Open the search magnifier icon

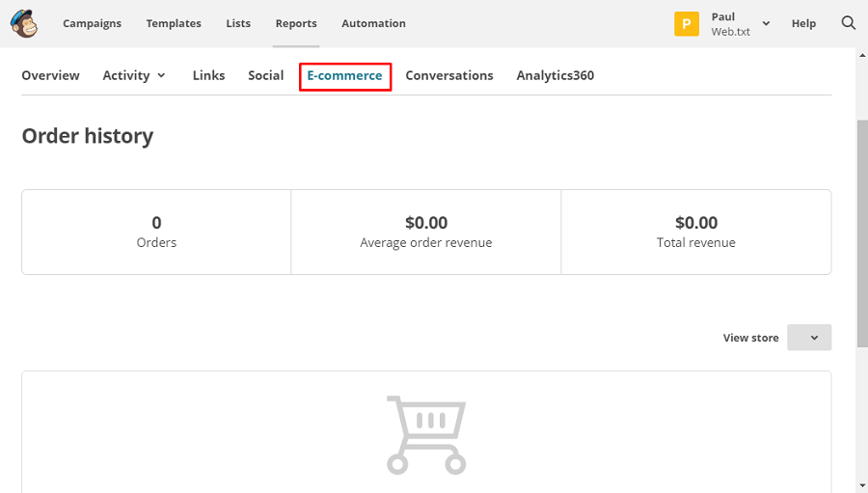pyautogui.click(x=848, y=23)
